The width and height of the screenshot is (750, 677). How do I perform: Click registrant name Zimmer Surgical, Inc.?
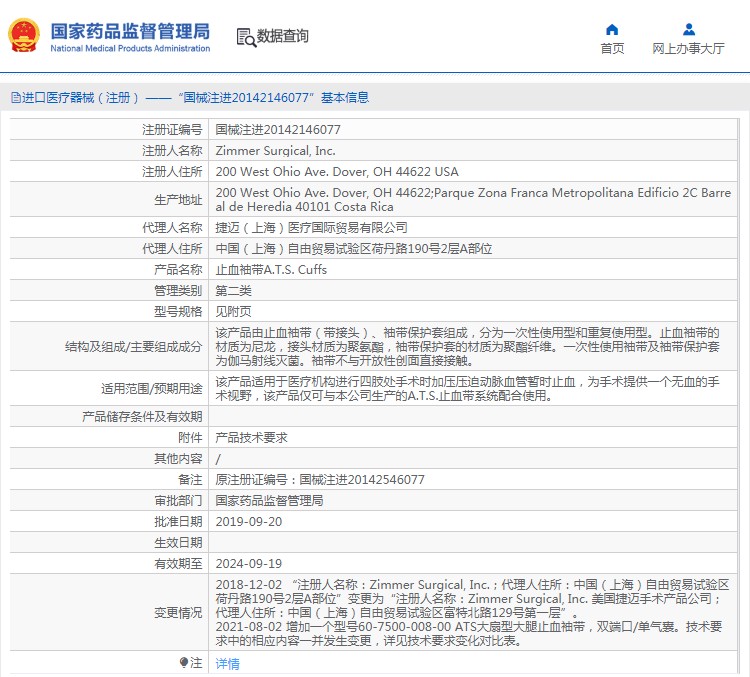[x=276, y=151]
